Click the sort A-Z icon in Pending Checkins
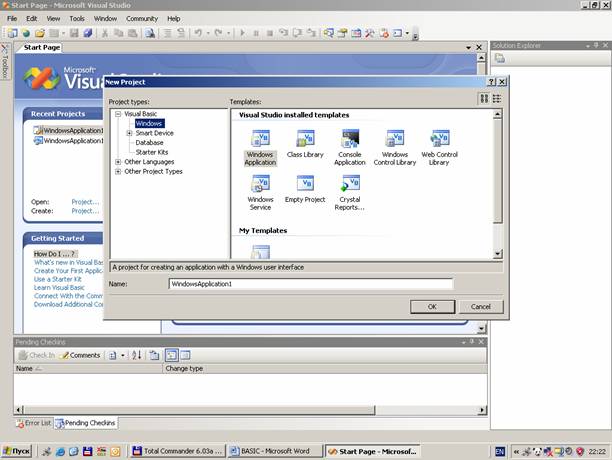 coord(136,355)
